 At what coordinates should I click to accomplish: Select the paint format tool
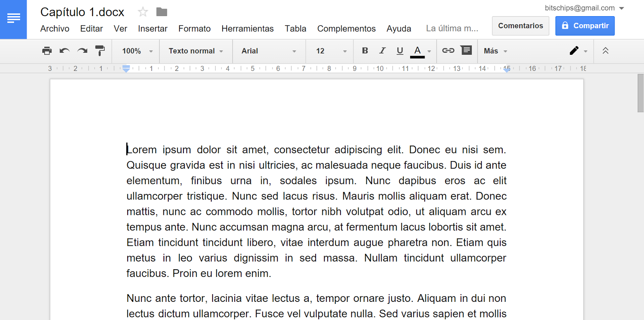[x=100, y=51]
